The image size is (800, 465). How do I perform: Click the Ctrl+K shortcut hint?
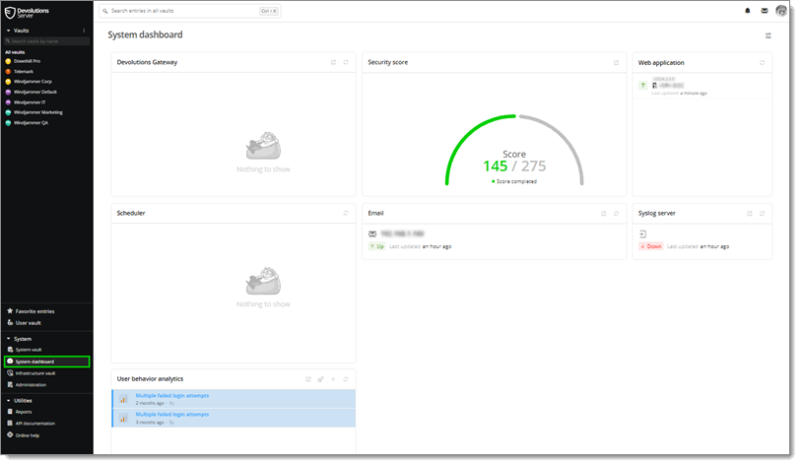(x=269, y=11)
